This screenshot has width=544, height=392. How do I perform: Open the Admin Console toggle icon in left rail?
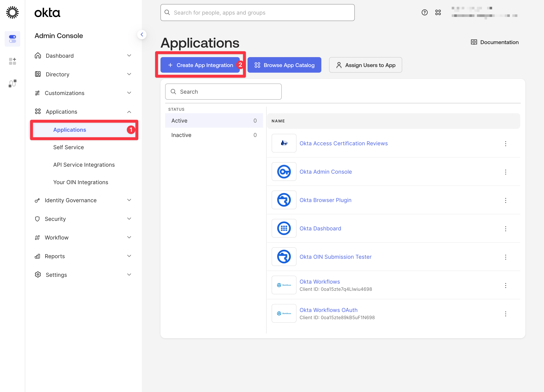click(x=12, y=39)
